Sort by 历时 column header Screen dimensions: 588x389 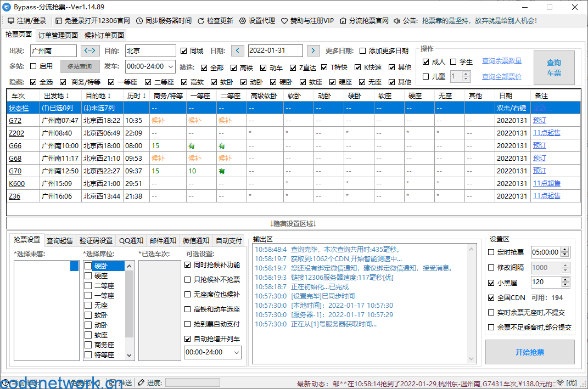pos(136,96)
